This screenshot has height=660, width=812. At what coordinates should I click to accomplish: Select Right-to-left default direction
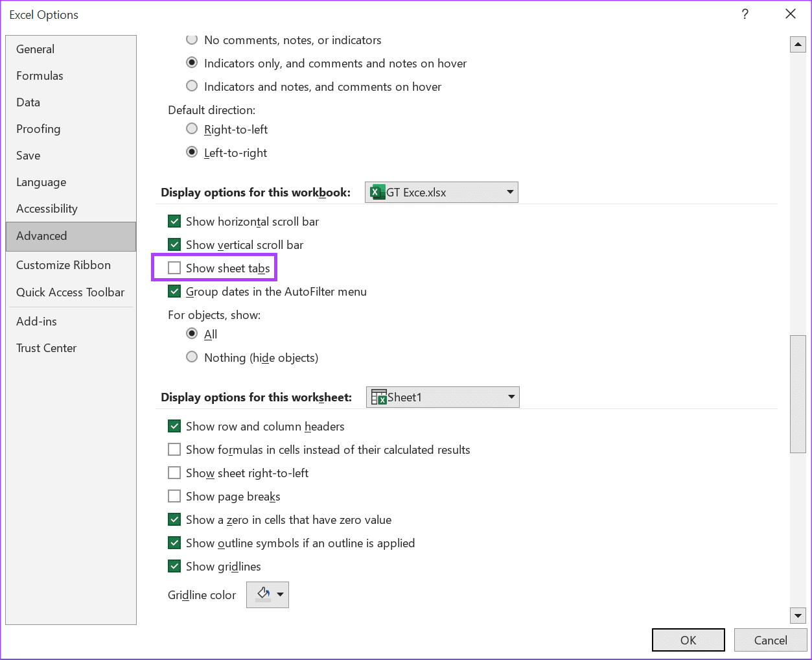tap(192, 129)
